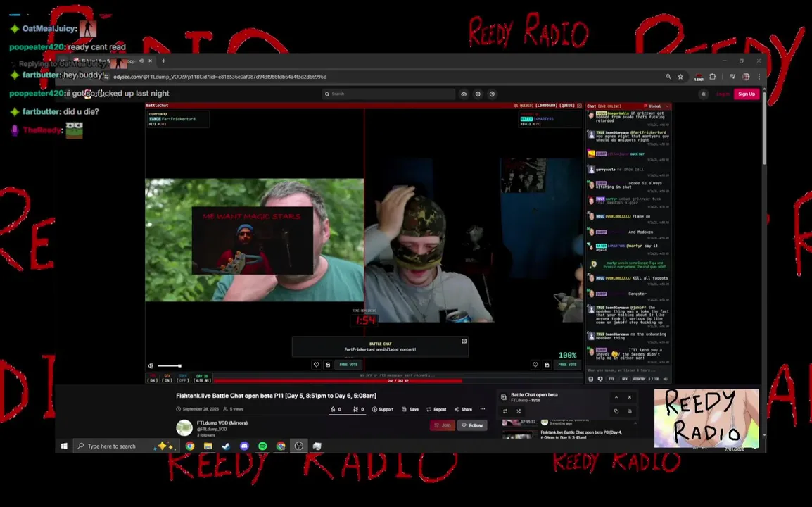The image size is (812, 507).
Task: Open Chrome media controls icon
Action: click(x=732, y=77)
